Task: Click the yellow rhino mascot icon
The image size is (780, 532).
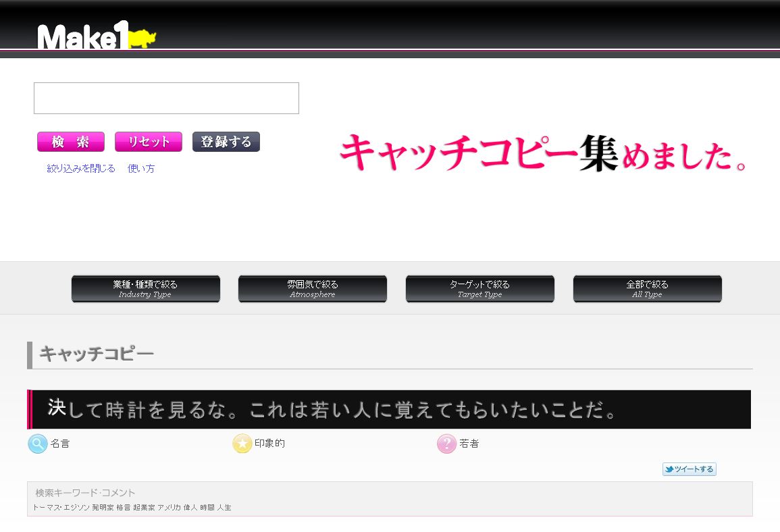Action: click(142, 38)
